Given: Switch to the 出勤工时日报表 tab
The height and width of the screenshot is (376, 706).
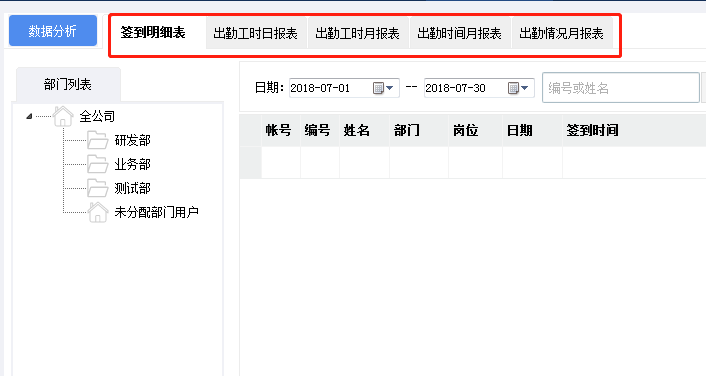Looking at the screenshot, I should click(x=256, y=33).
